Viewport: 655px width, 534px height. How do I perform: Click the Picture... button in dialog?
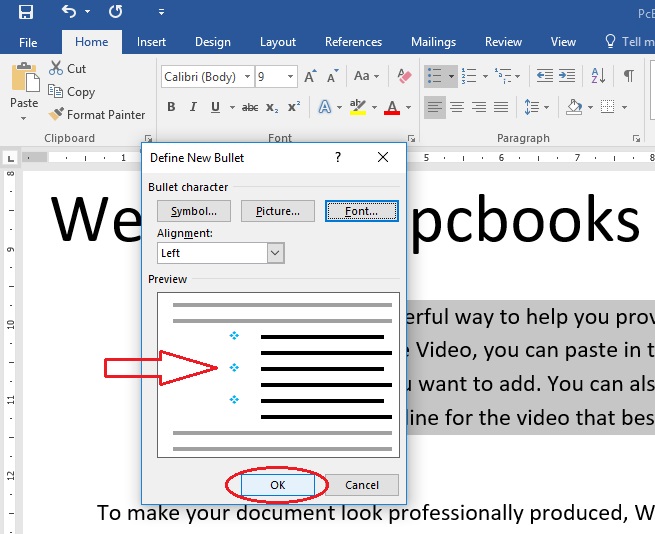[278, 211]
